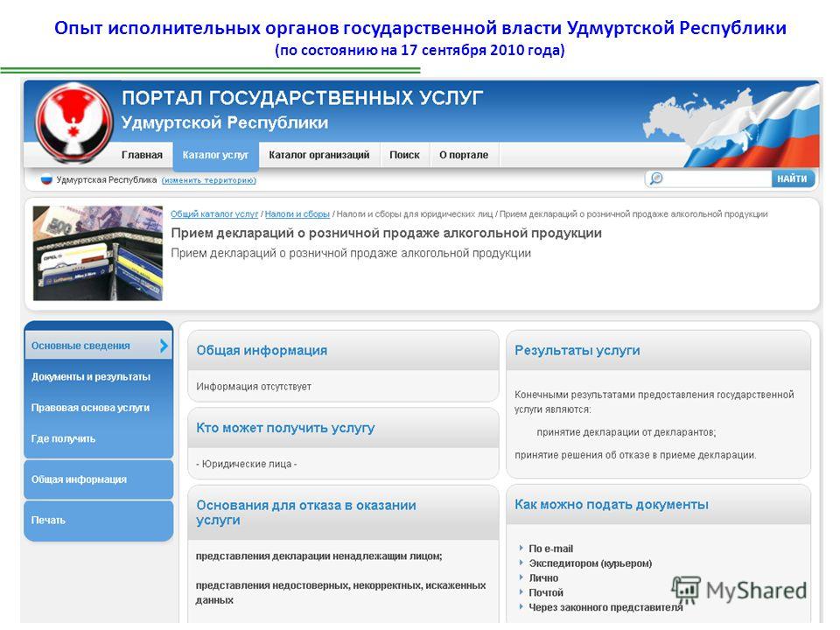Click the Russian flag icon beside Удмуртская Республика
Image resolution: width=840 pixels, height=630 pixels.
tap(46, 180)
